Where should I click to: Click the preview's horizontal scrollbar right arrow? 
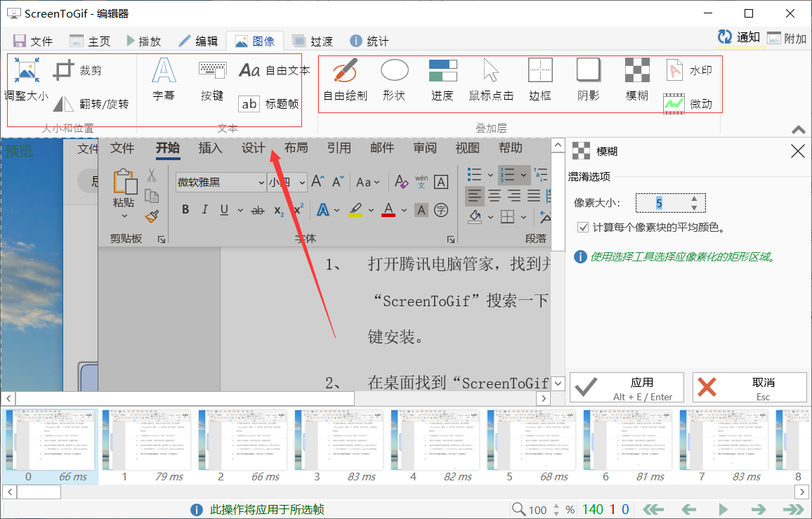click(543, 398)
